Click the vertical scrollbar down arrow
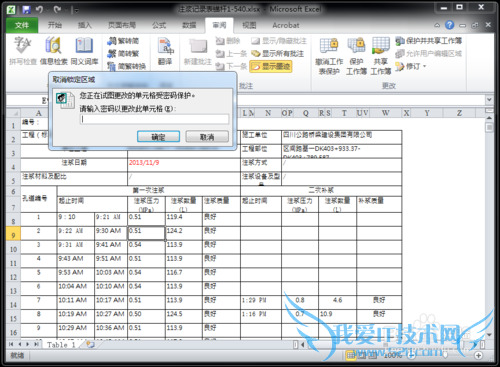 point(489,334)
